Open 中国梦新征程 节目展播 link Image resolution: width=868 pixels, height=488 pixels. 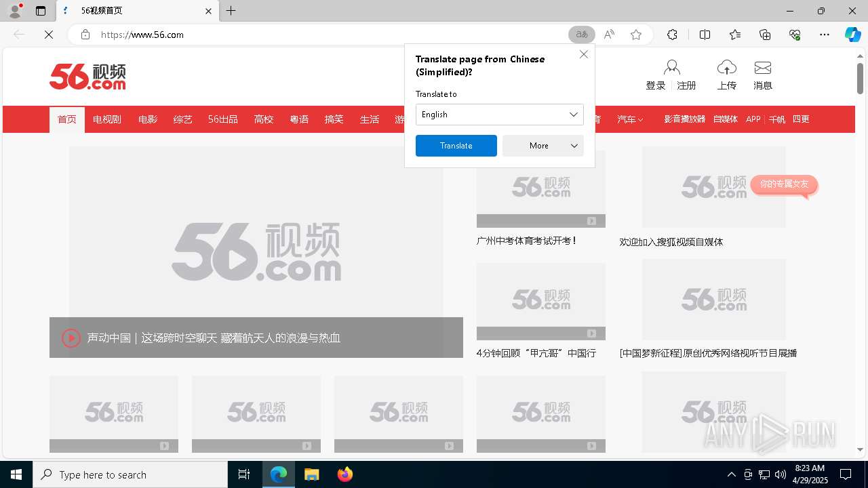pyautogui.click(x=708, y=353)
